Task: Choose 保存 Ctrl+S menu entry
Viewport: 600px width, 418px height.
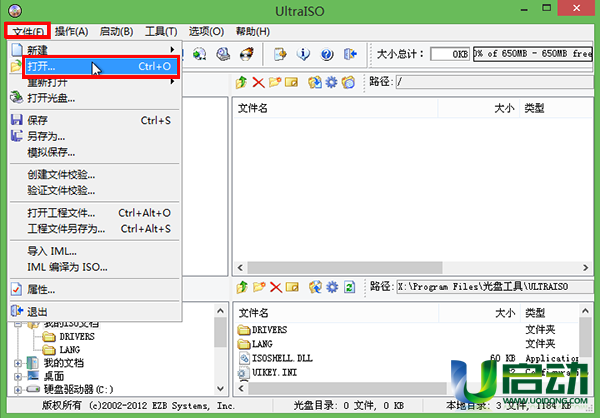Action: [94, 121]
